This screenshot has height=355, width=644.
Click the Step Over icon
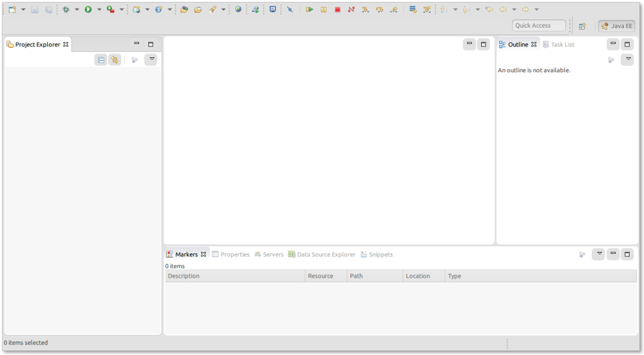click(x=379, y=9)
